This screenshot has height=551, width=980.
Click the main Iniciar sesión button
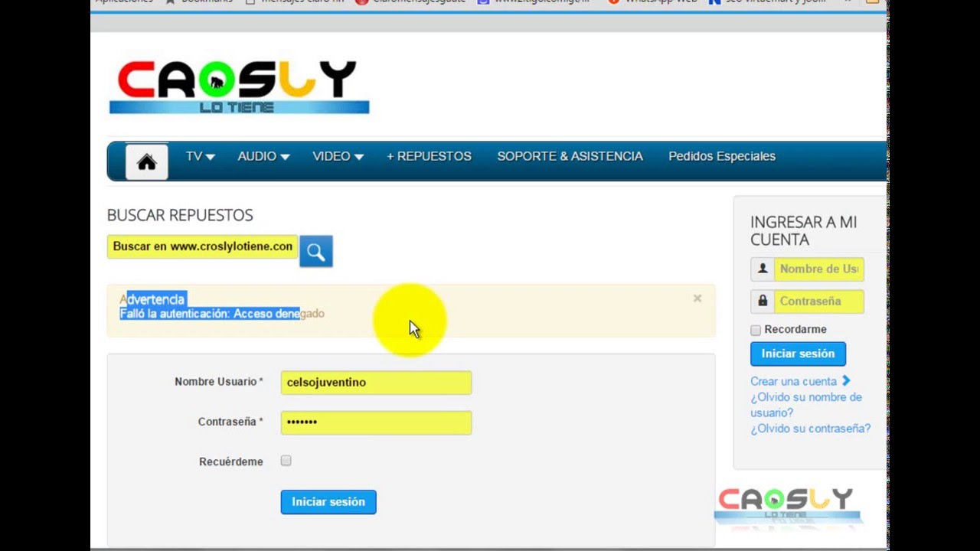tap(328, 502)
